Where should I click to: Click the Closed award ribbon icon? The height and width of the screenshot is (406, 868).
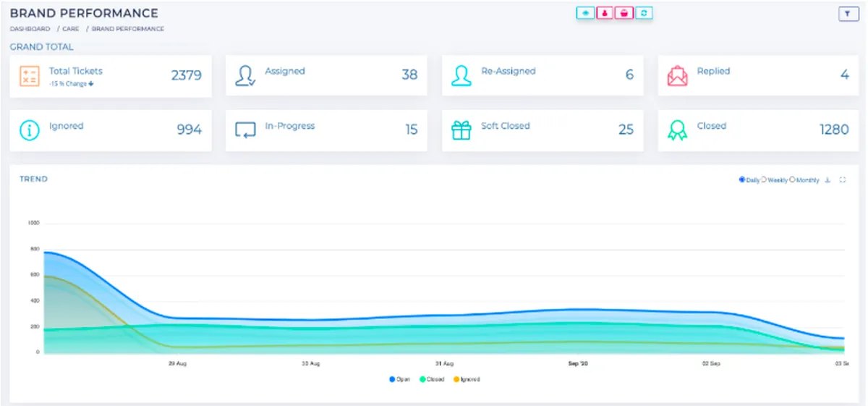coord(678,130)
